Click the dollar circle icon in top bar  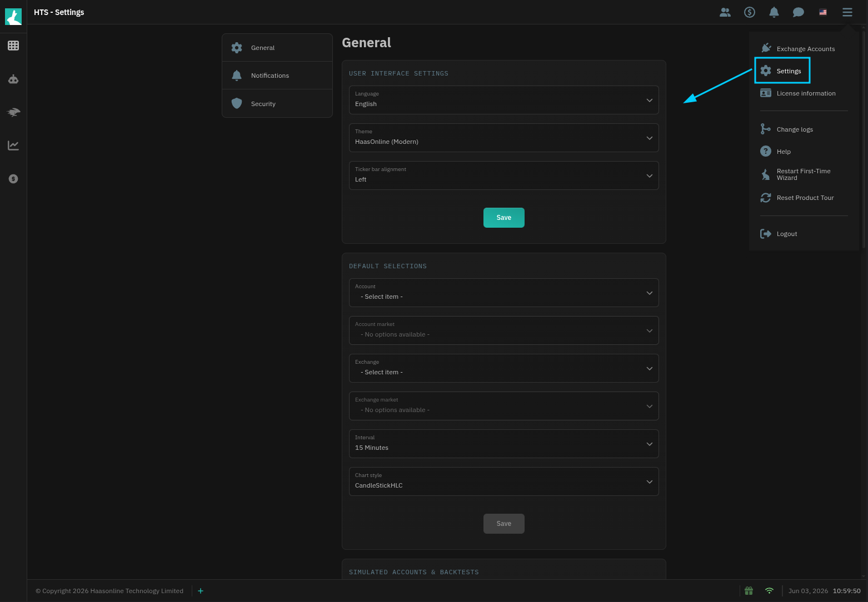750,12
